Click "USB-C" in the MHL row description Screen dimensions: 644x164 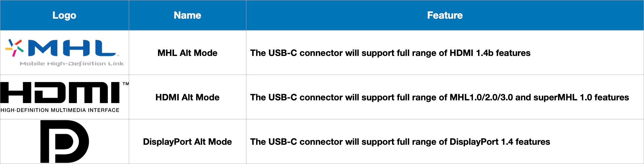coord(282,53)
